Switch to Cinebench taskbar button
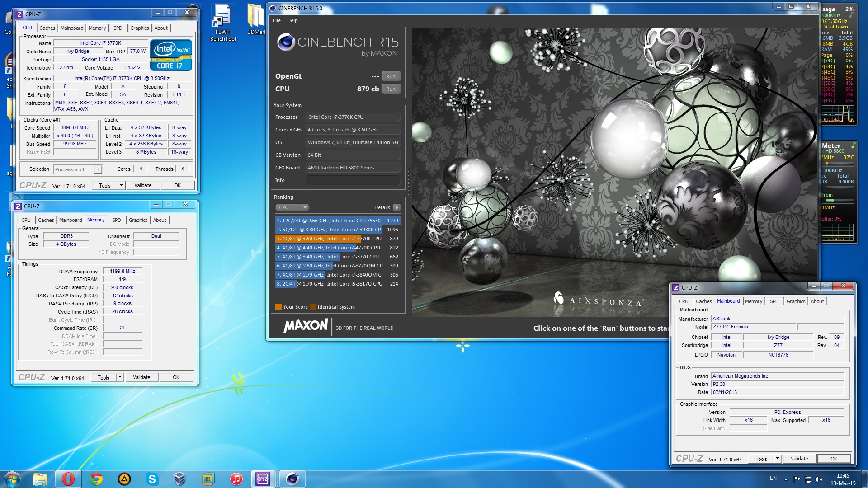Image resolution: width=868 pixels, height=488 pixels. [292, 479]
